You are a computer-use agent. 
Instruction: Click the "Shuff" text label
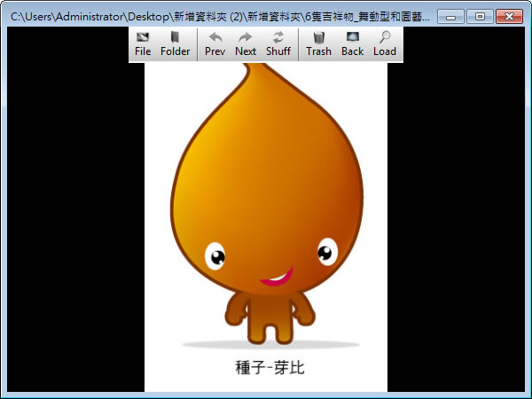click(x=278, y=51)
